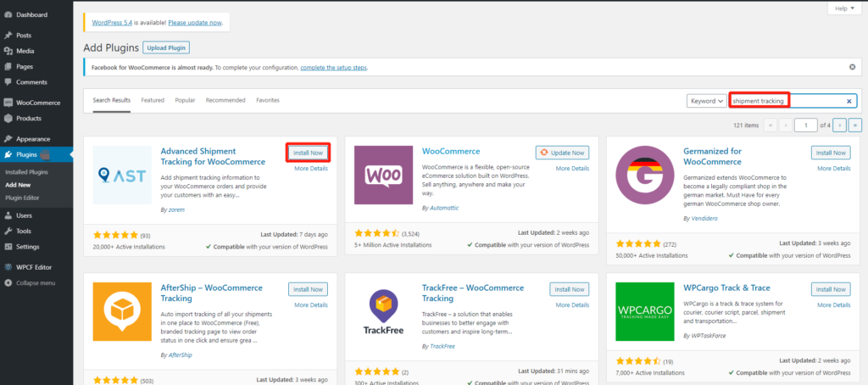
Task: Dismiss the Facebook for WooCommerce notice
Action: point(852,67)
